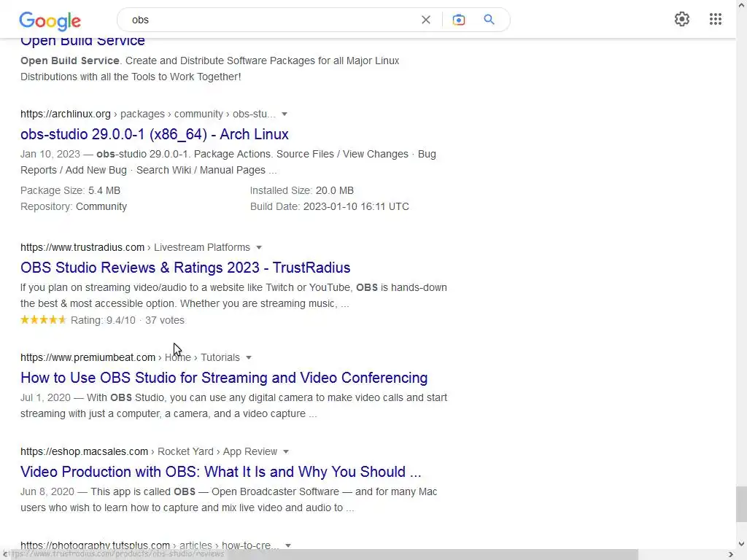The image size is (747, 560).
Task: Click the vertical scrollbar thumb
Action: pos(741,505)
